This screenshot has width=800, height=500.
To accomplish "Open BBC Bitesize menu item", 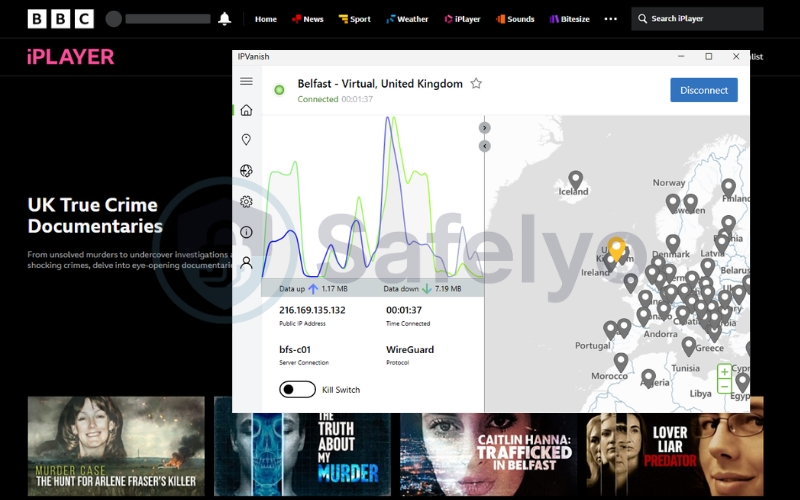I will point(570,19).
